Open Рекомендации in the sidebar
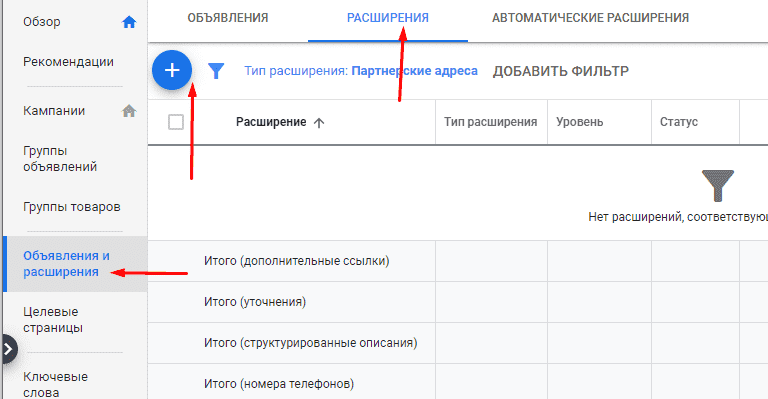The height and width of the screenshot is (399, 768). click(x=68, y=62)
